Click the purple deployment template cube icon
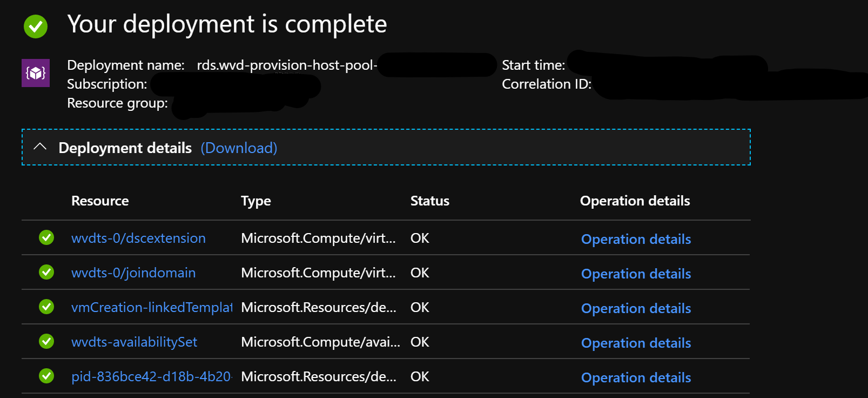 click(x=36, y=73)
